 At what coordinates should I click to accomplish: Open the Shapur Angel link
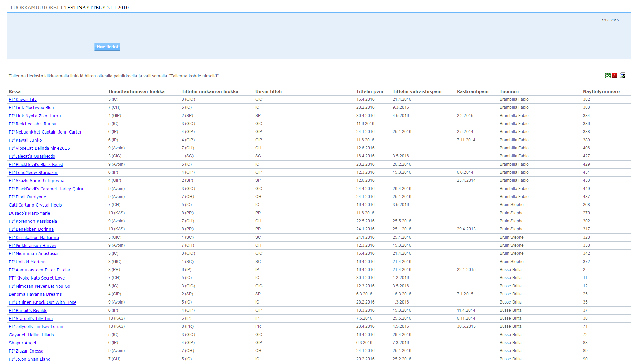(x=22, y=343)
